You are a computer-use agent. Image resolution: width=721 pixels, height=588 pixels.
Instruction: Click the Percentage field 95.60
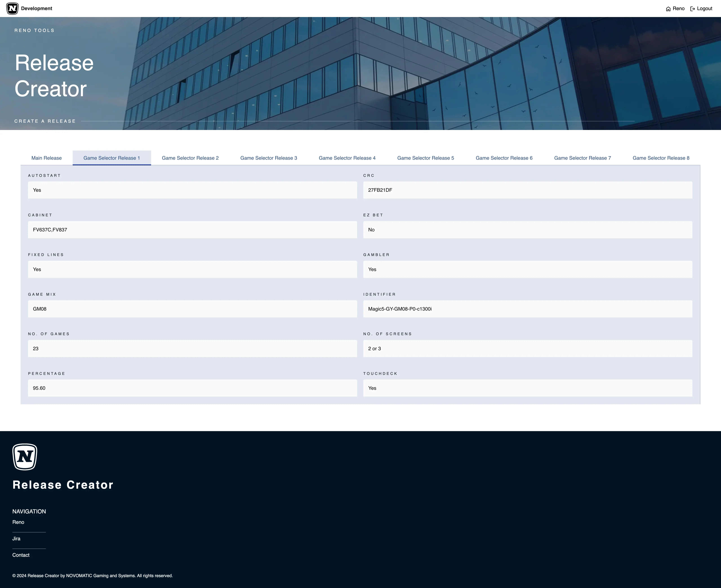192,388
